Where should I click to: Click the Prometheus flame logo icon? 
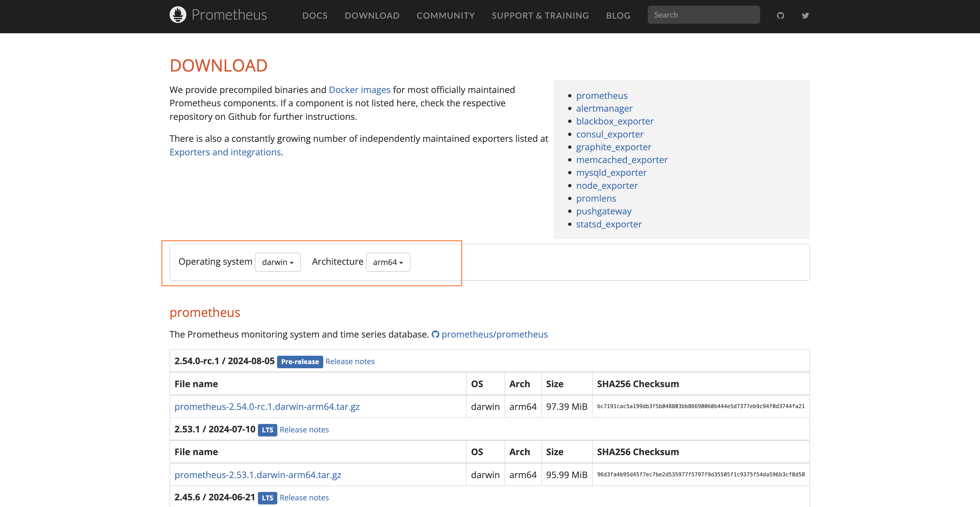[x=178, y=15]
